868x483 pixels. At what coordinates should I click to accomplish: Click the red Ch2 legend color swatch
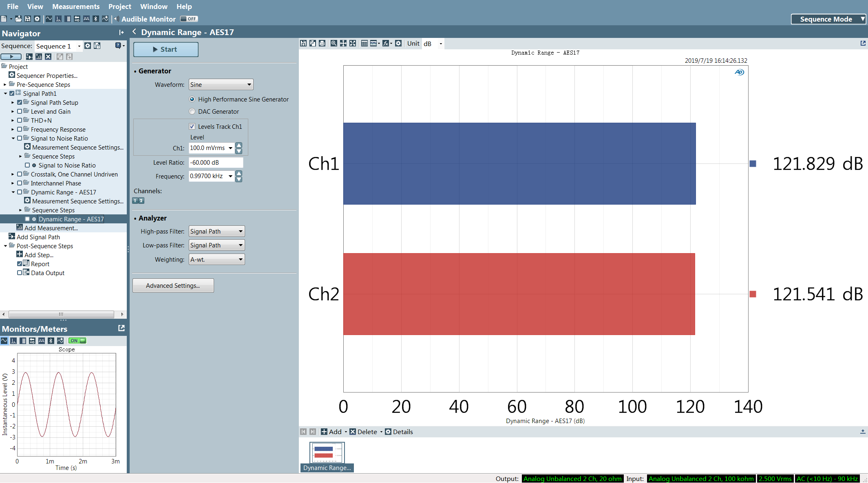coord(753,294)
